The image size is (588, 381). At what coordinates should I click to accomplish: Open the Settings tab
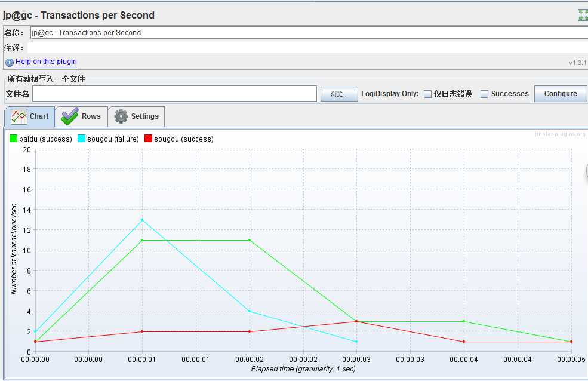click(137, 116)
